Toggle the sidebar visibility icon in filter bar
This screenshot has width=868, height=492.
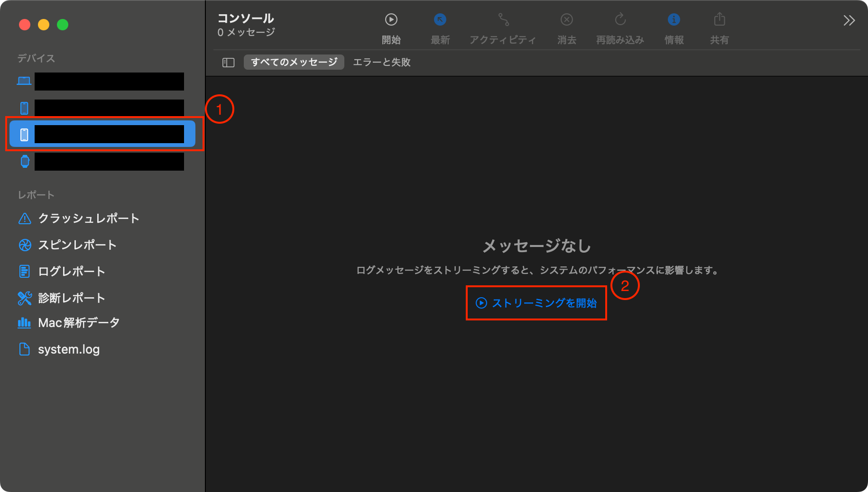tap(228, 63)
